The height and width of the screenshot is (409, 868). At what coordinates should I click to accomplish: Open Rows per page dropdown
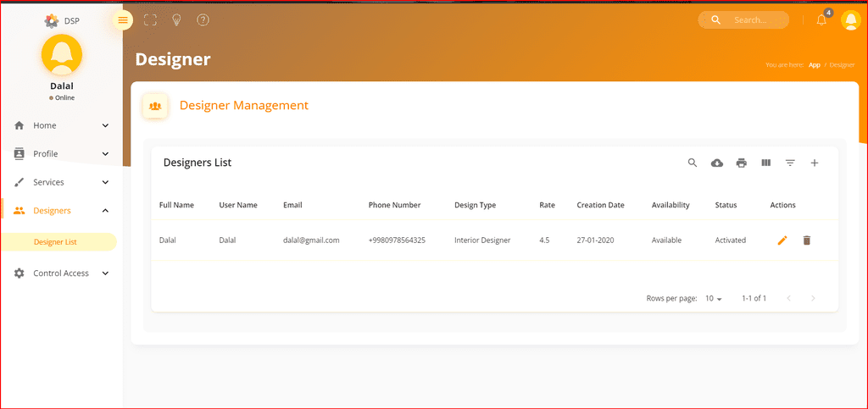click(714, 298)
